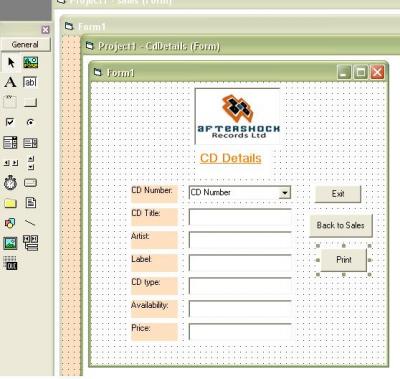
Task: Select the horizontal scroll bar tool
Action: point(11,163)
